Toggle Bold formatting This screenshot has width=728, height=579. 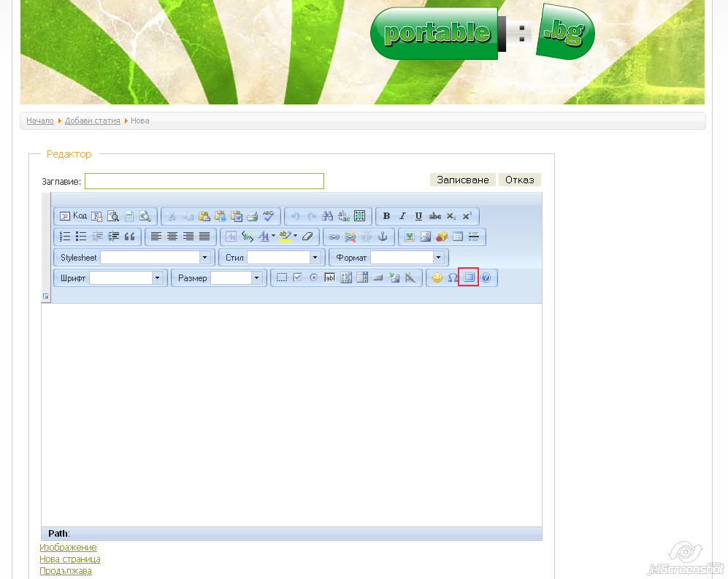386,216
